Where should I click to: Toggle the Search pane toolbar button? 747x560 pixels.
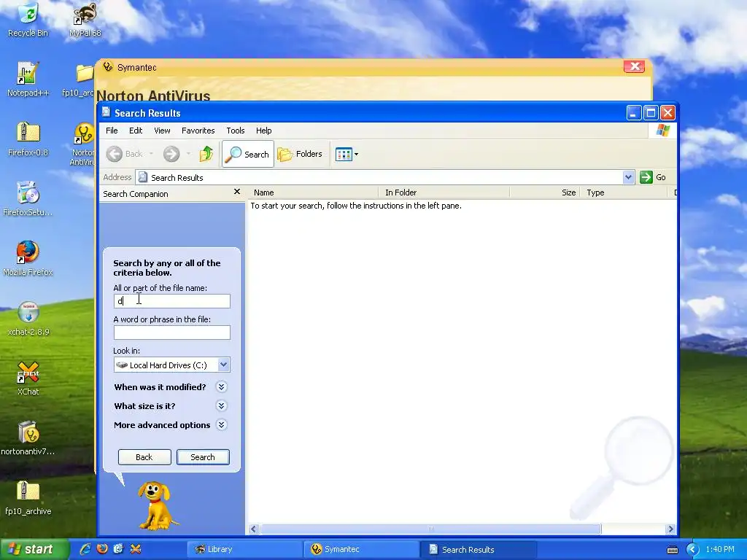[x=248, y=154]
